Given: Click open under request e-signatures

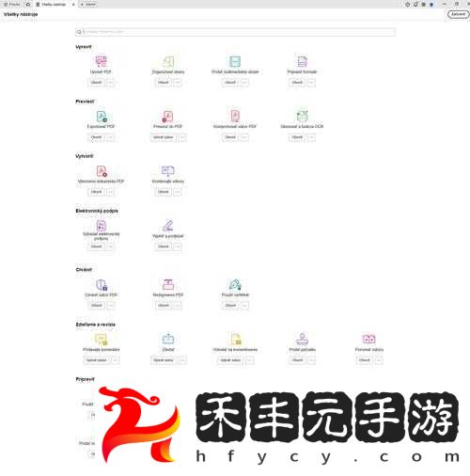Looking at the screenshot, I should click(96, 246).
